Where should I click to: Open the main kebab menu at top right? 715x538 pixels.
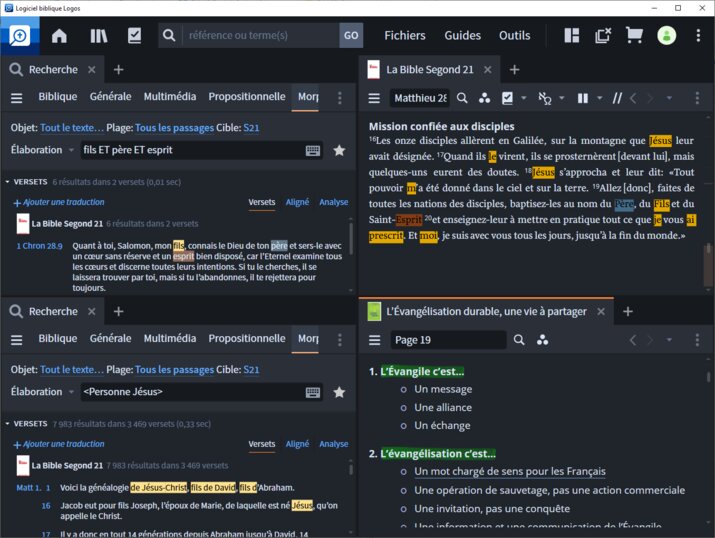pos(698,36)
